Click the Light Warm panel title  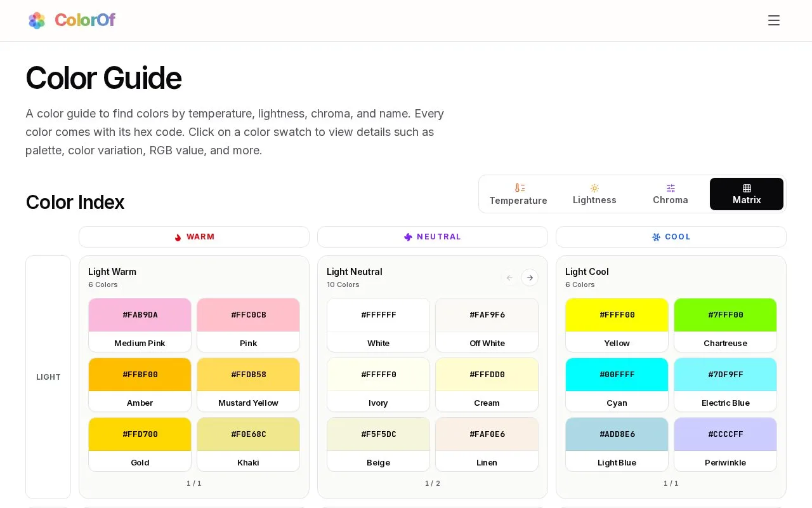coord(112,272)
